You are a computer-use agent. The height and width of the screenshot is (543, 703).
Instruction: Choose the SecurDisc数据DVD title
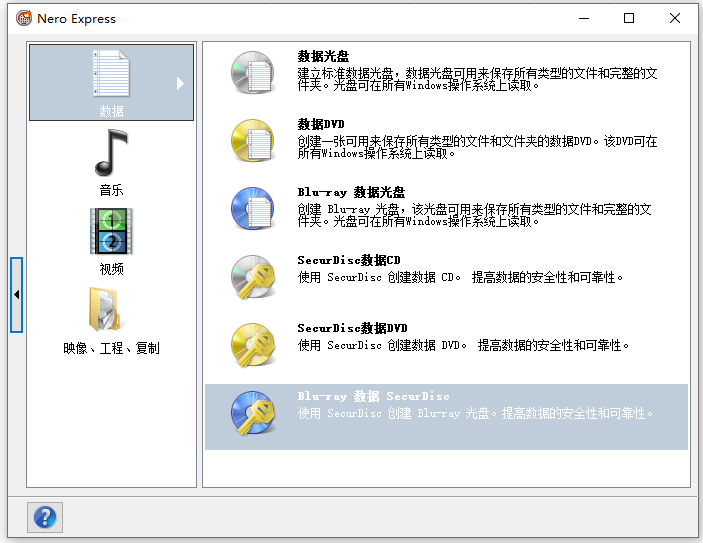(x=352, y=328)
